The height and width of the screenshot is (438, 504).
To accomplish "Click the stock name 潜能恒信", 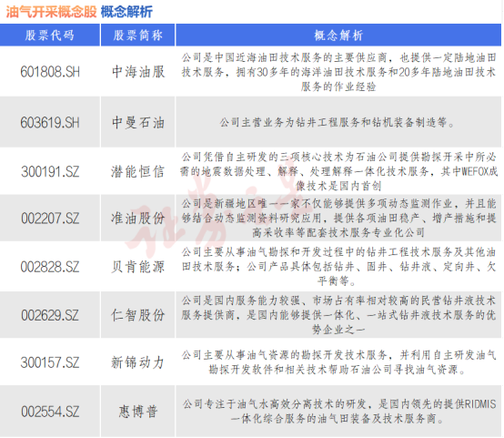I will point(138,171).
